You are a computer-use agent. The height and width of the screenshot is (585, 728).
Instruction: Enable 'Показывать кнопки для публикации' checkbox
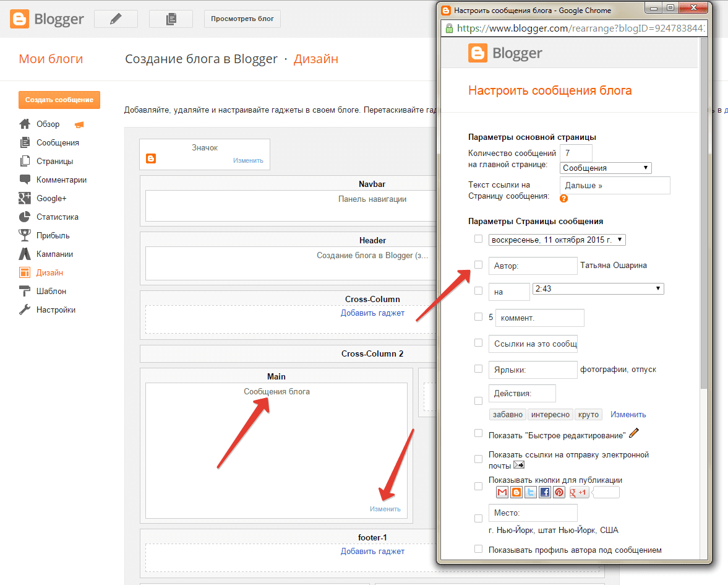click(478, 487)
